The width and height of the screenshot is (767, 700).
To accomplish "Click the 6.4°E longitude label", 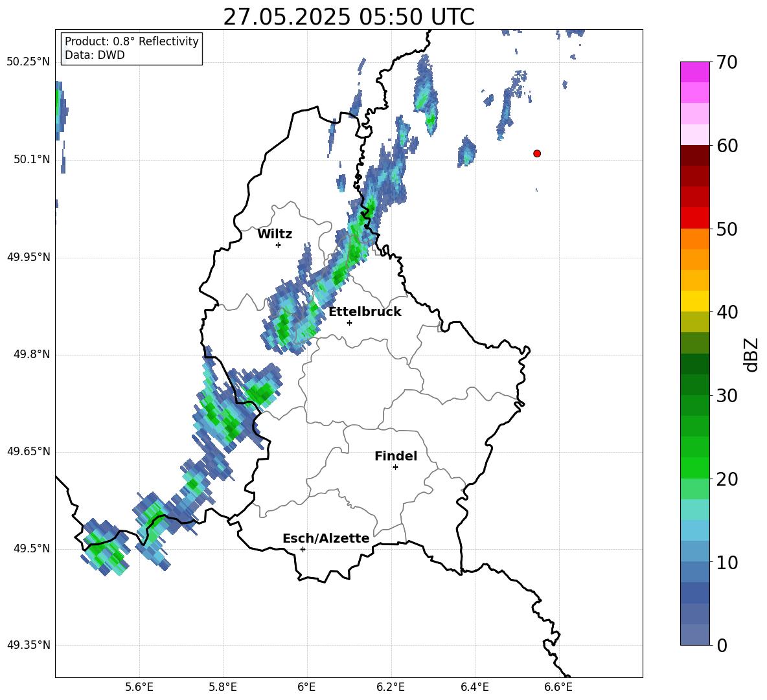I will tap(474, 687).
